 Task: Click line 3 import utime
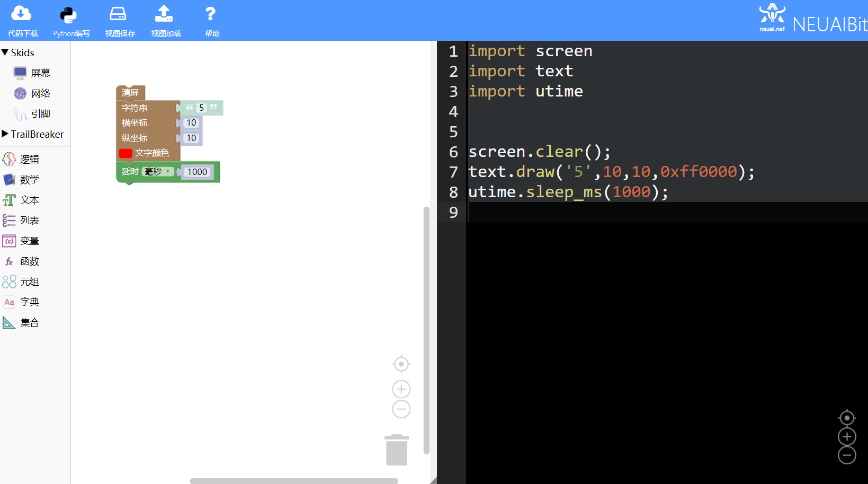click(x=525, y=91)
